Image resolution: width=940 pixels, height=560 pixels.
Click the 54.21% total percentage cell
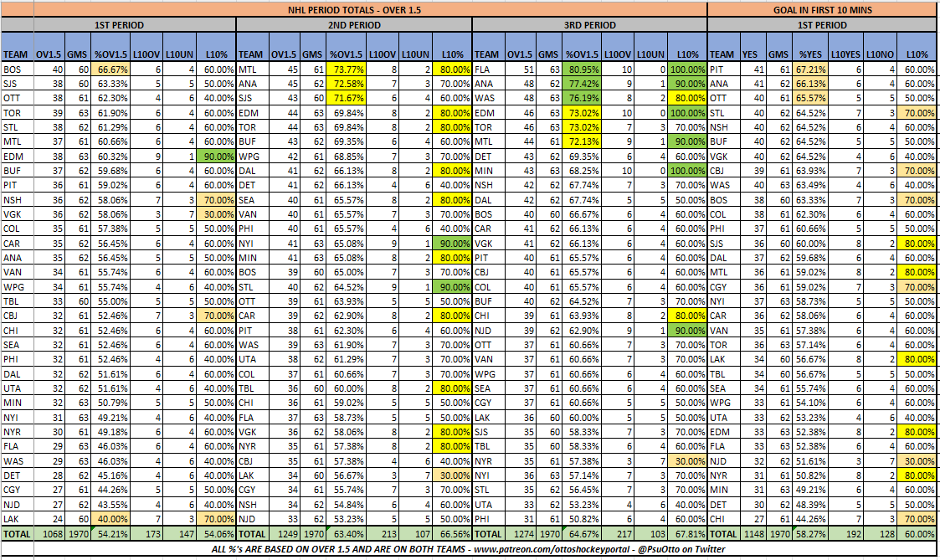[110, 533]
